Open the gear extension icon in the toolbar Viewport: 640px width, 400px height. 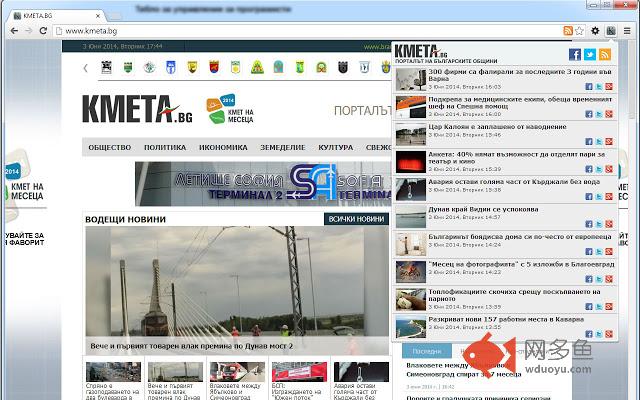point(596,31)
